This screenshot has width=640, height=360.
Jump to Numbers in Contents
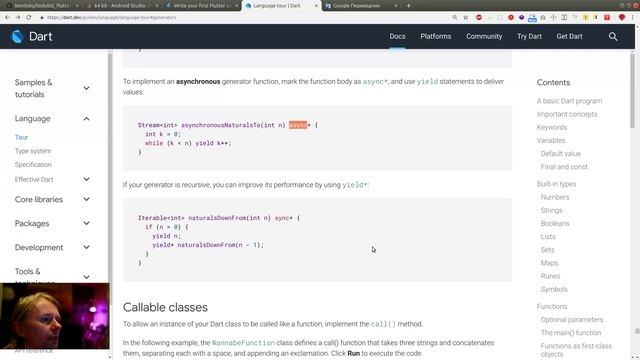pyautogui.click(x=555, y=197)
